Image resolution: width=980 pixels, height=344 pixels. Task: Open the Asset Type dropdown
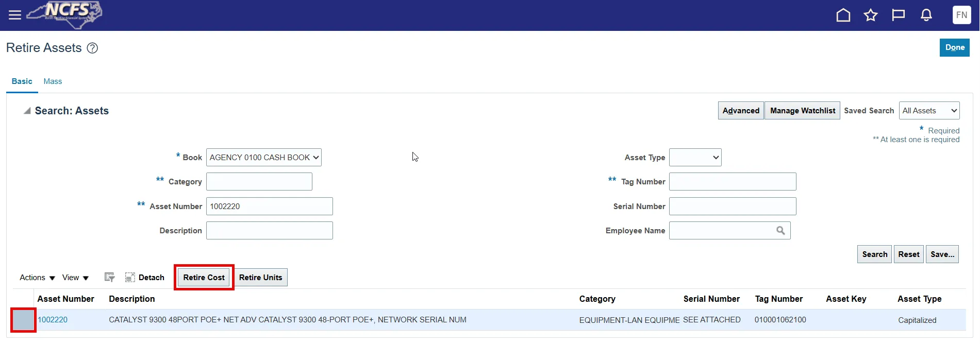695,157
